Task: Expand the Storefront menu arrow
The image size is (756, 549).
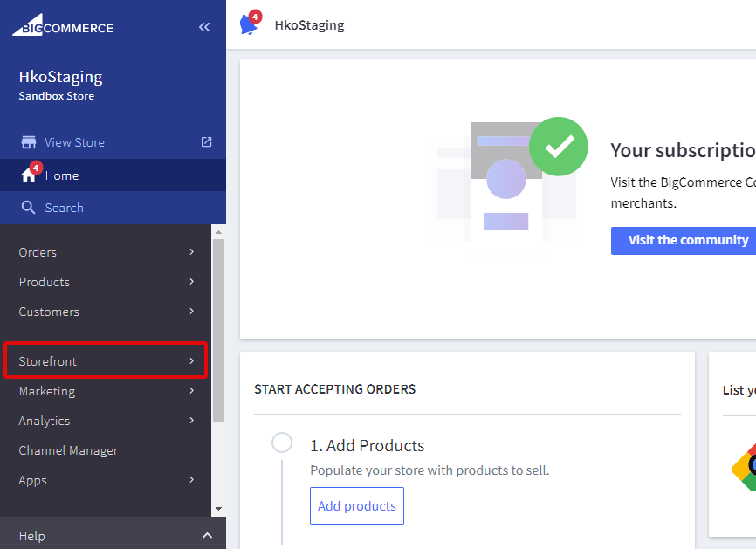Action: pos(192,361)
